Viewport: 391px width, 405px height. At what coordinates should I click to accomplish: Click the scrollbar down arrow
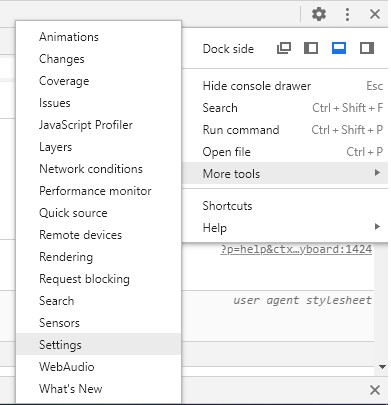pos(383,367)
